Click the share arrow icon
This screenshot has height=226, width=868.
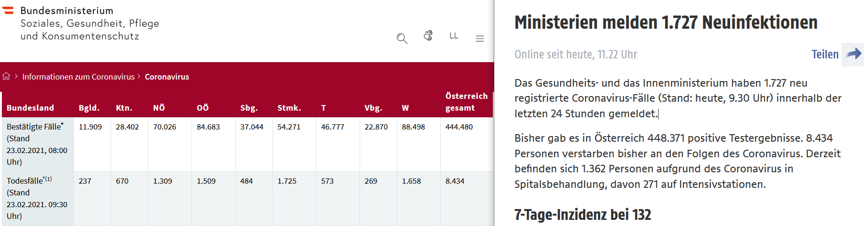coord(853,54)
